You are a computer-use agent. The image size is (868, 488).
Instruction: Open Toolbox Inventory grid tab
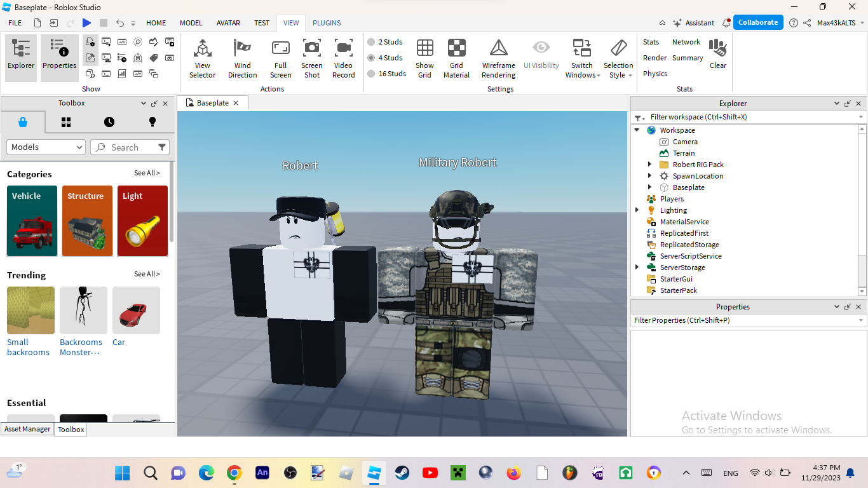click(66, 122)
